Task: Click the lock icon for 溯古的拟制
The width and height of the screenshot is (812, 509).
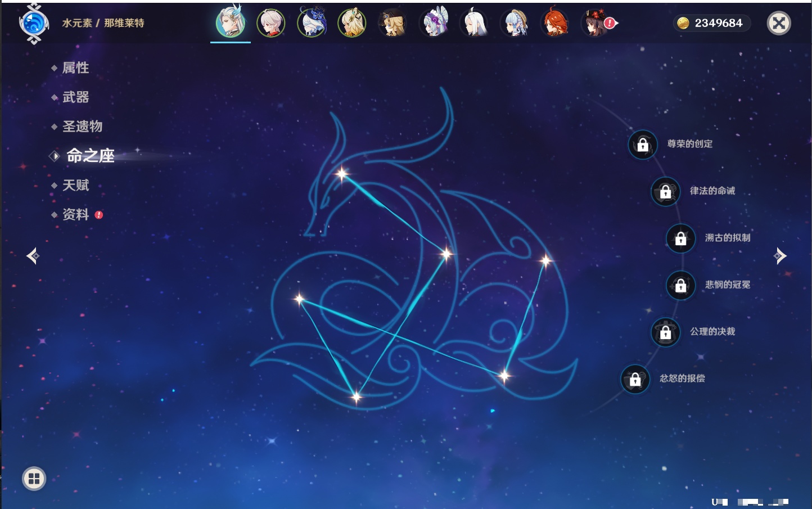Action: pos(680,238)
